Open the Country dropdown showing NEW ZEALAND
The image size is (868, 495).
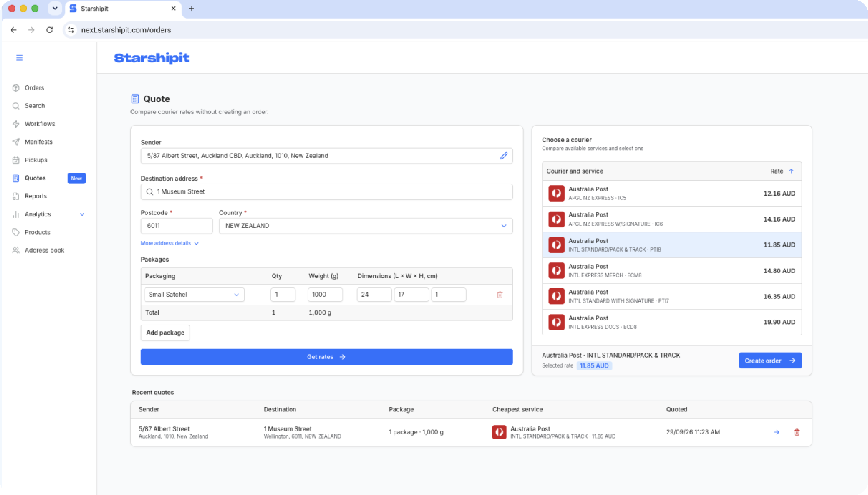click(366, 226)
